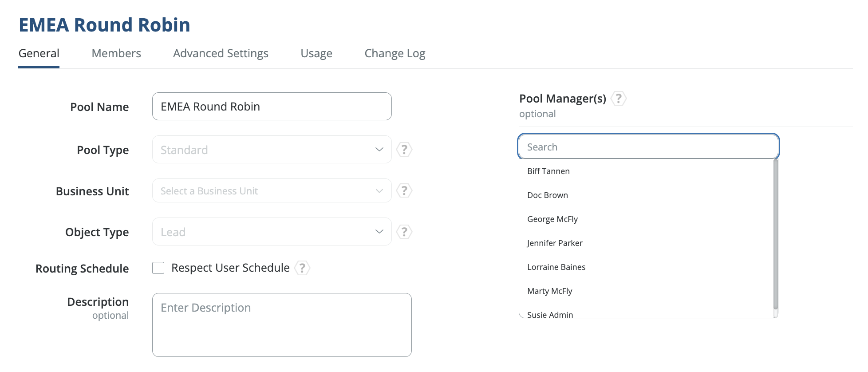Viewport: 868px width, 372px height.
Task: Click the Business Unit help icon
Action: (x=404, y=191)
